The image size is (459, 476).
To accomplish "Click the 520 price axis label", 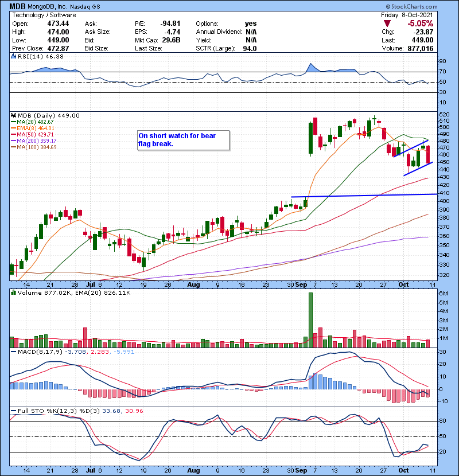I will (x=444, y=115).
